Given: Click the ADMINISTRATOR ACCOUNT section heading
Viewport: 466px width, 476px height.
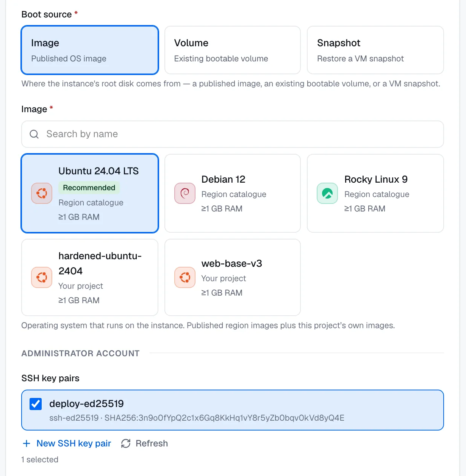Looking at the screenshot, I should 80,353.
